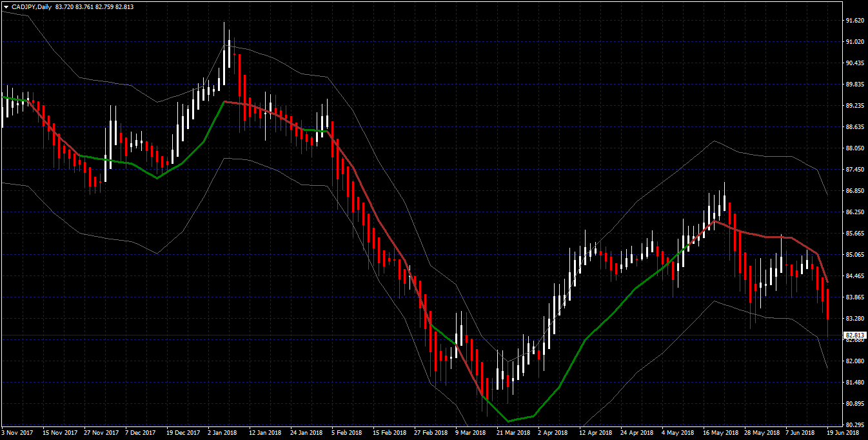Screen dimensions: 868x440
Task: Click the 19 Jun 2018 date label
Action: pos(843,434)
